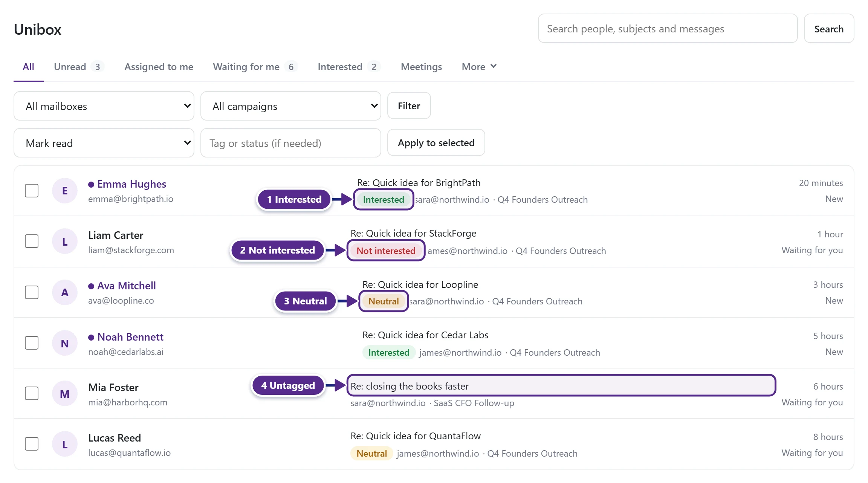Open the All mailboxes dropdown
868x483 pixels.
104,106
